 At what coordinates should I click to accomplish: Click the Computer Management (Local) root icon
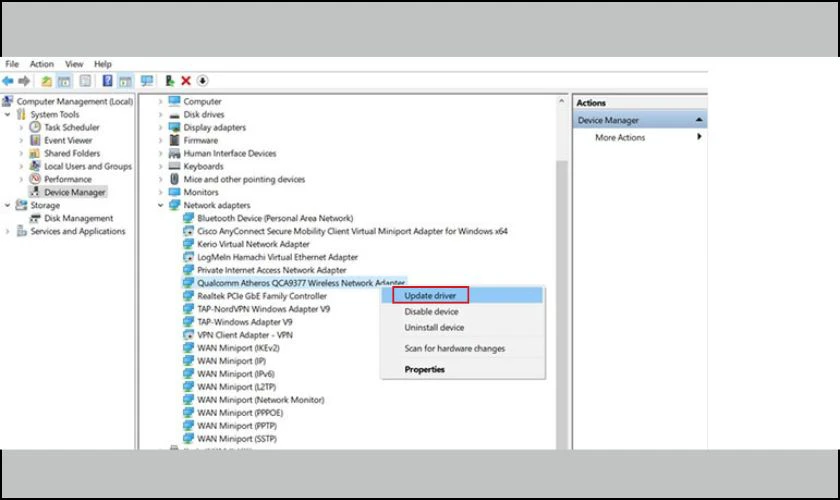pos(8,101)
